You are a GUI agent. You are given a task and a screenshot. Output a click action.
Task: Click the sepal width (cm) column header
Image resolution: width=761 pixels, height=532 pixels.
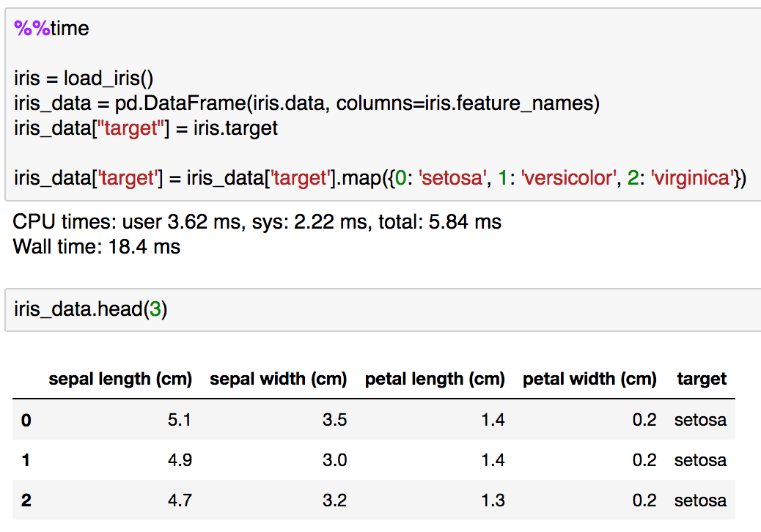(x=278, y=379)
